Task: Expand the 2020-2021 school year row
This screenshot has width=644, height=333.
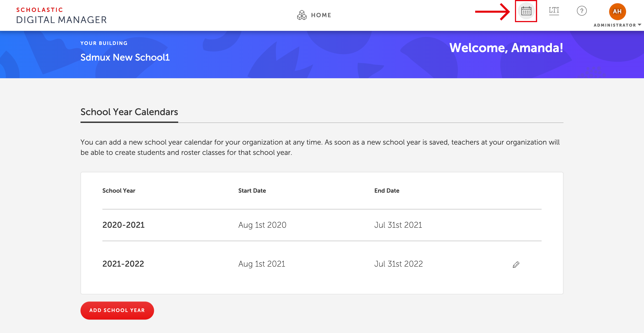Action: coord(123,225)
